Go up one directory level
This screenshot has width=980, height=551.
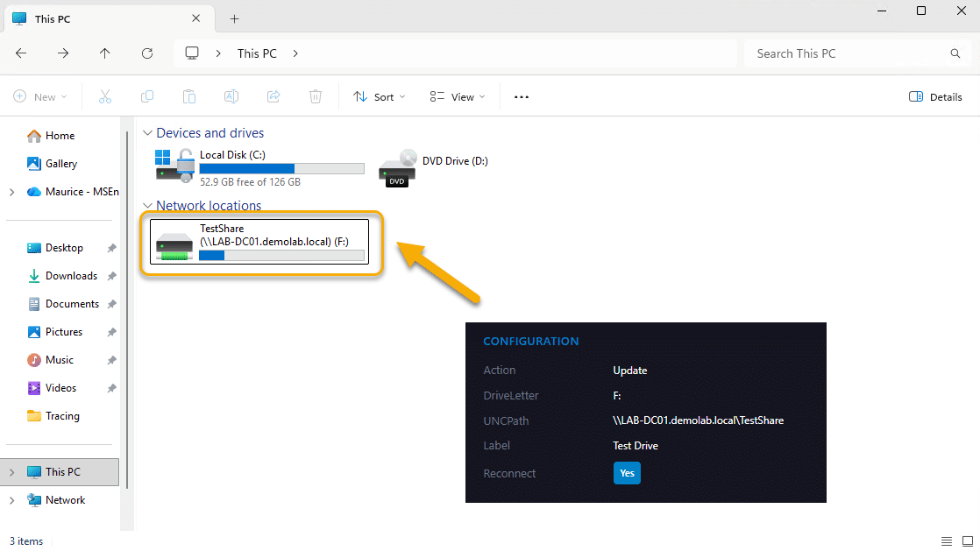pyautogui.click(x=105, y=53)
